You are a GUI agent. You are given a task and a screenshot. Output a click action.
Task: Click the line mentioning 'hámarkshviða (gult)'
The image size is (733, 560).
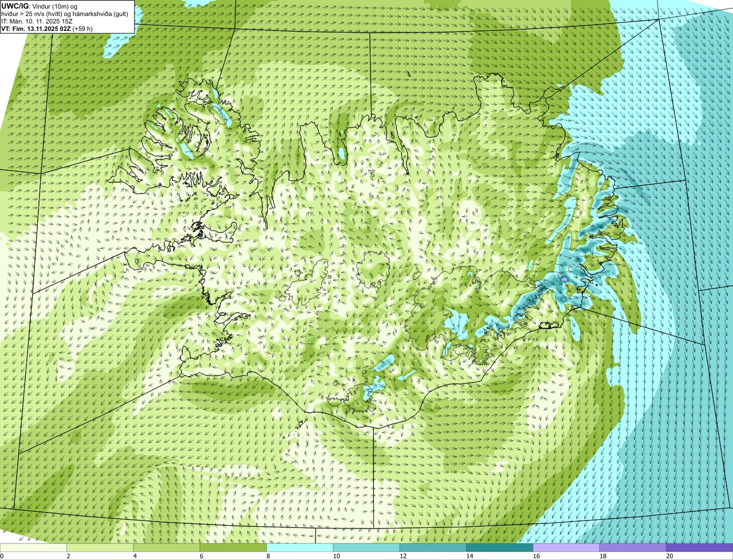click(65, 13)
